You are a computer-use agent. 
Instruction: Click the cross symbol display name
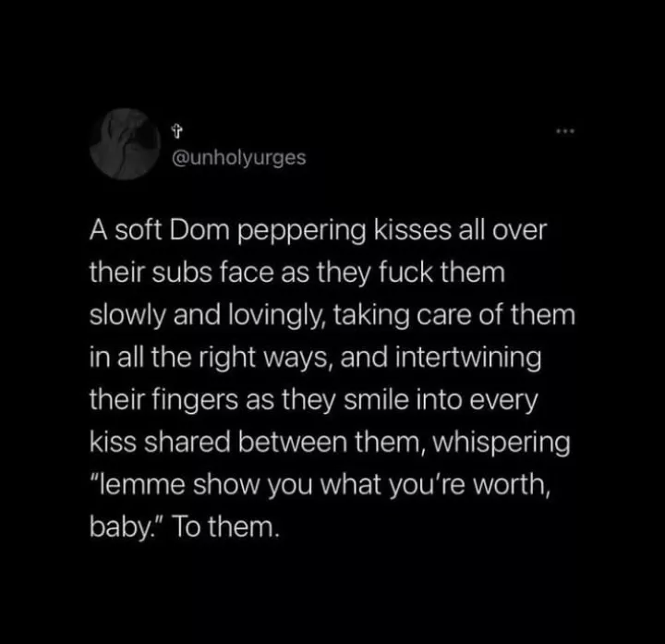point(176,131)
